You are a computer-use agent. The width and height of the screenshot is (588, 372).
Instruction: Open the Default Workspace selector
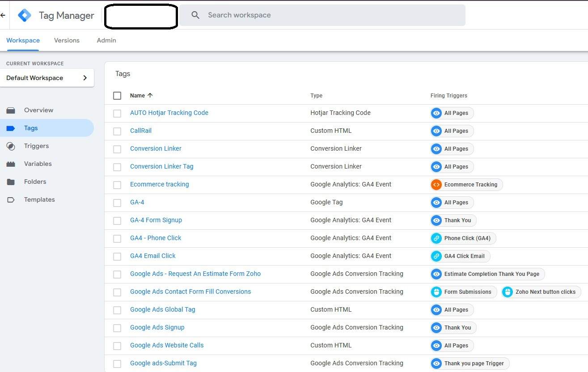(x=47, y=78)
